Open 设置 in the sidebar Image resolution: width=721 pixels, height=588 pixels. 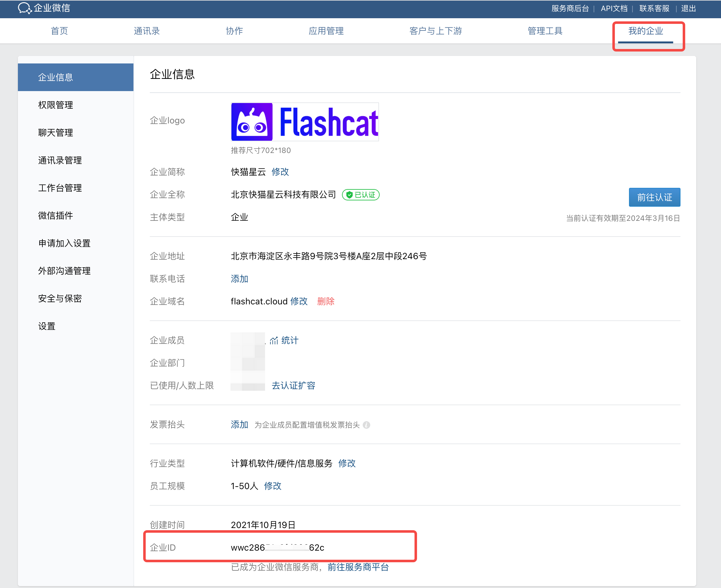[x=47, y=326]
